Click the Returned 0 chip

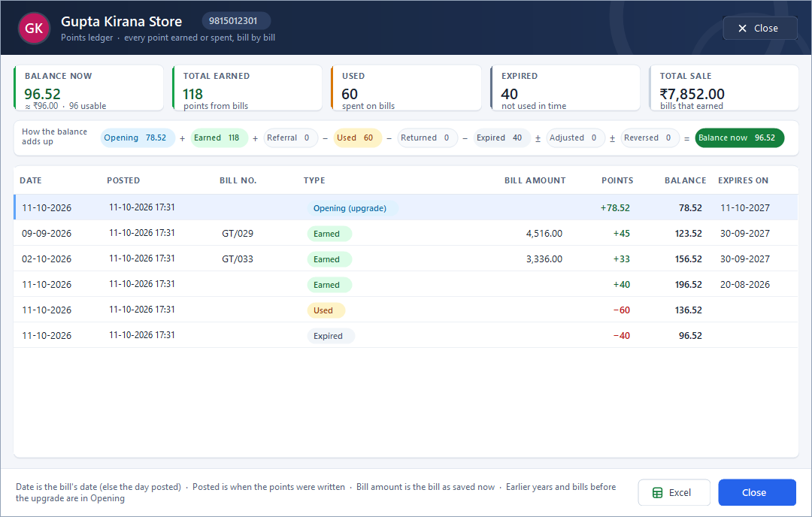coord(427,138)
